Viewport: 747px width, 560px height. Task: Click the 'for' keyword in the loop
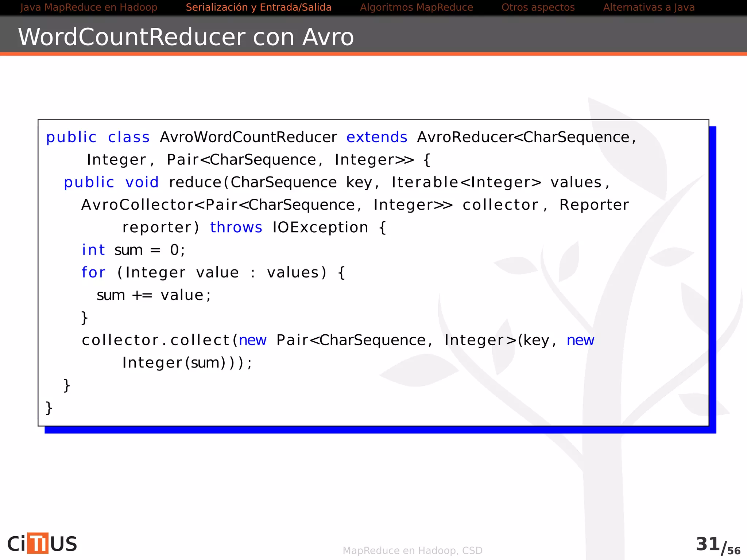[93, 272]
